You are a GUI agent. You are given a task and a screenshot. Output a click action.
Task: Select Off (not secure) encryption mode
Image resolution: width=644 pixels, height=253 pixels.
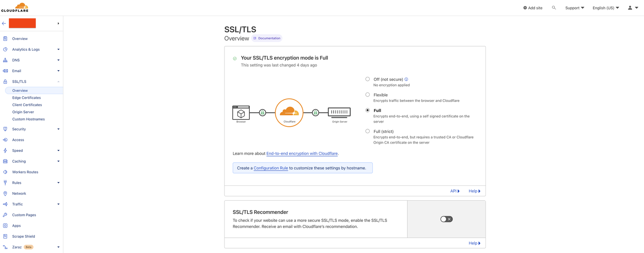pyautogui.click(x=367, y=79)
